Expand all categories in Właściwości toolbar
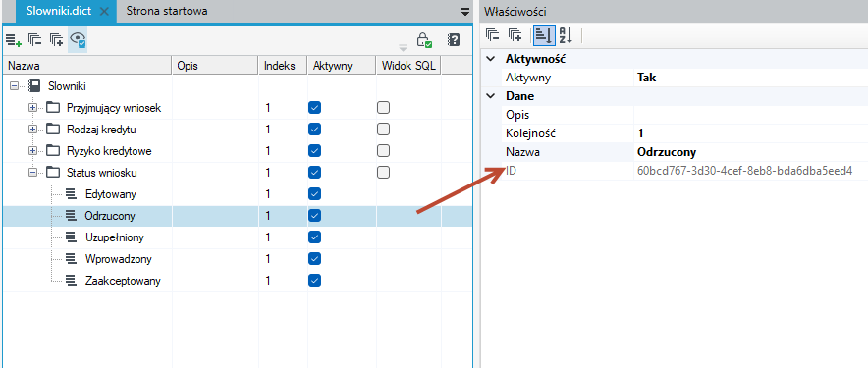This screenshot has height=368, width=868. [x=515, y=36]
